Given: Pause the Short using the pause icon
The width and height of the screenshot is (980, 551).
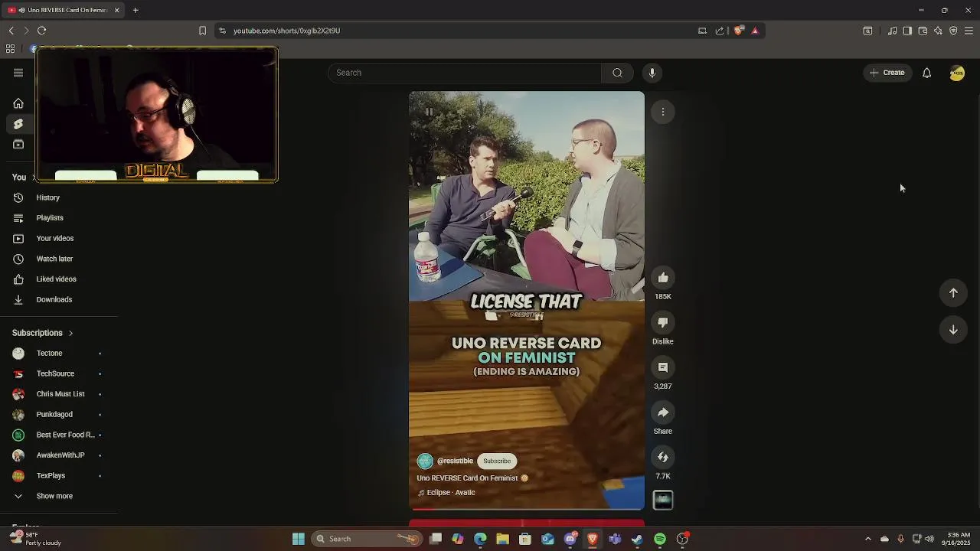Looking at the screenshot, I should tap(429, 112).
